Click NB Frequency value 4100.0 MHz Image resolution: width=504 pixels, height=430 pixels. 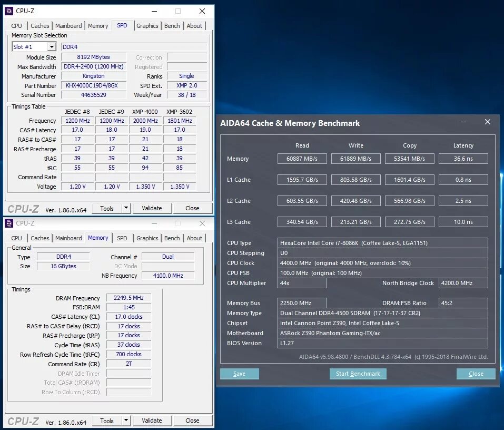point(168,276)
